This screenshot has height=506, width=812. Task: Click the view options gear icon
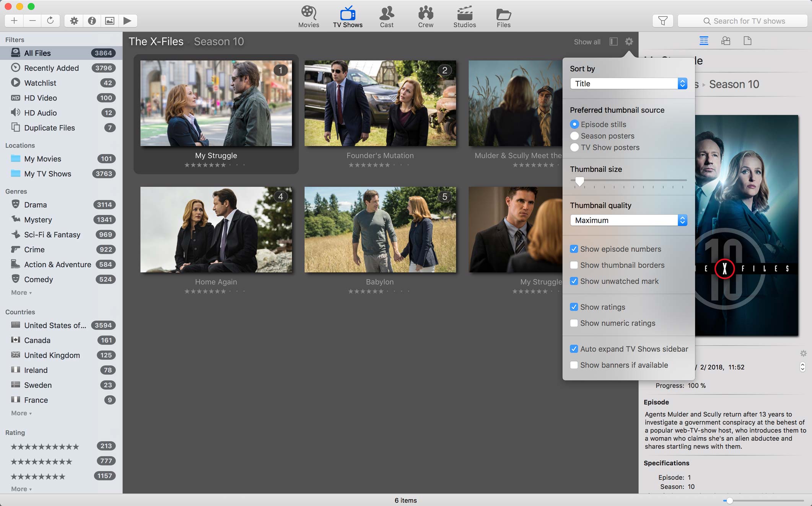tap(629, 41)
